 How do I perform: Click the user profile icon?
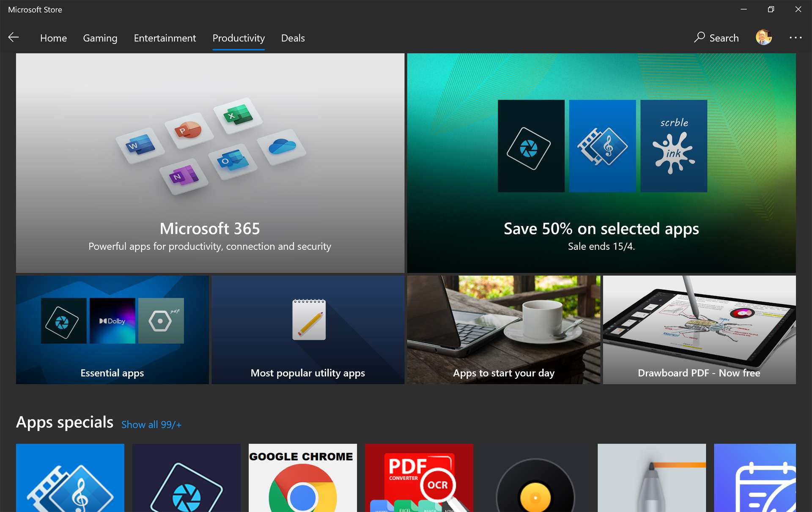click(x=764, y=38)
